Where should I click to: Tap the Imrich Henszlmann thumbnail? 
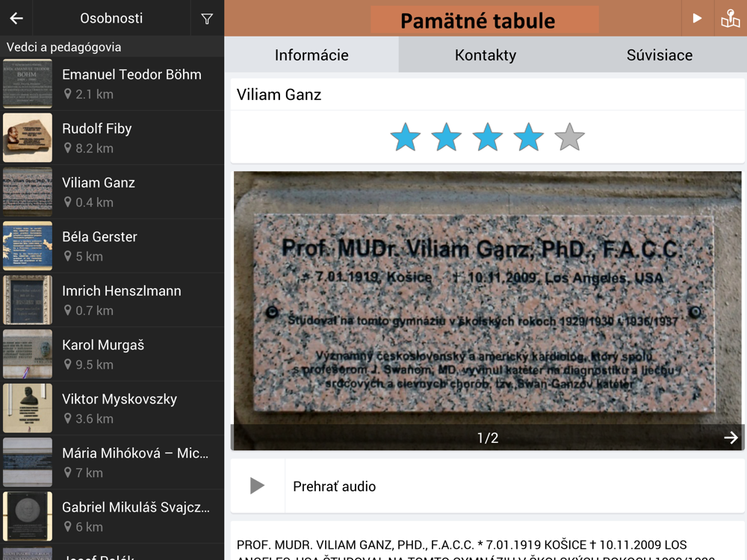28,300
